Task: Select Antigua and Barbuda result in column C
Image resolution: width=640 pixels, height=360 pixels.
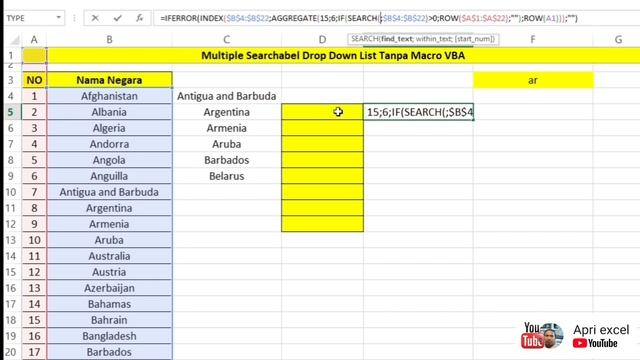Action: click(x=227, y=96)
